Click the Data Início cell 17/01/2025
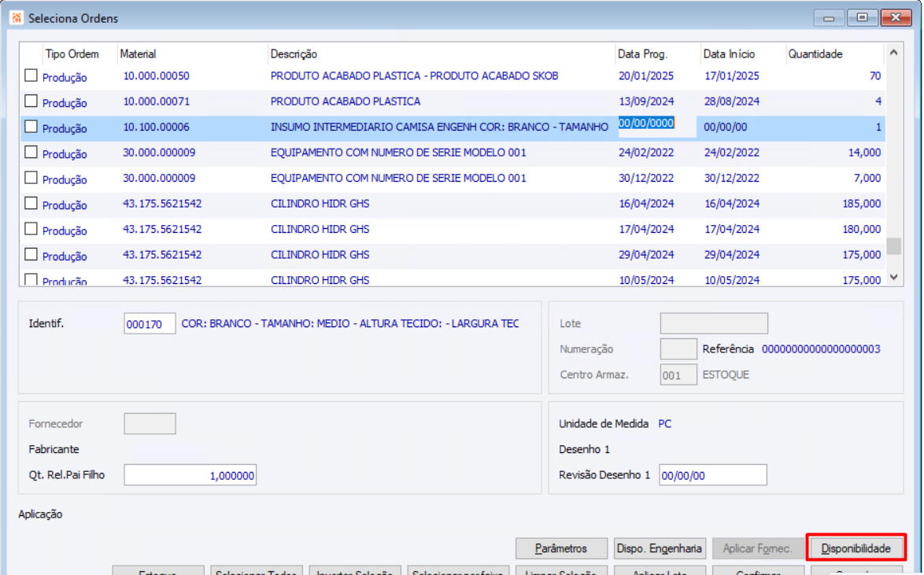 point(732,76)
